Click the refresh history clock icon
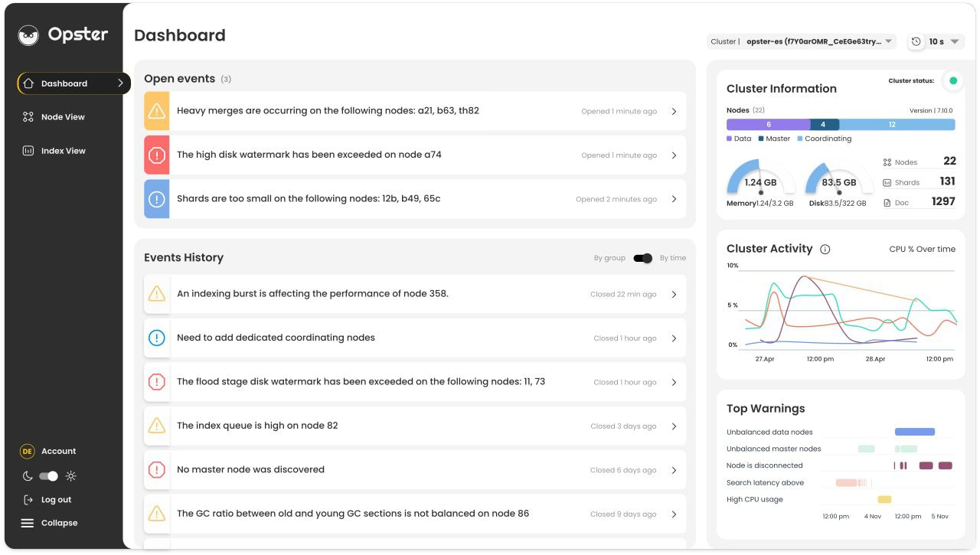 [x=916, y=42]
